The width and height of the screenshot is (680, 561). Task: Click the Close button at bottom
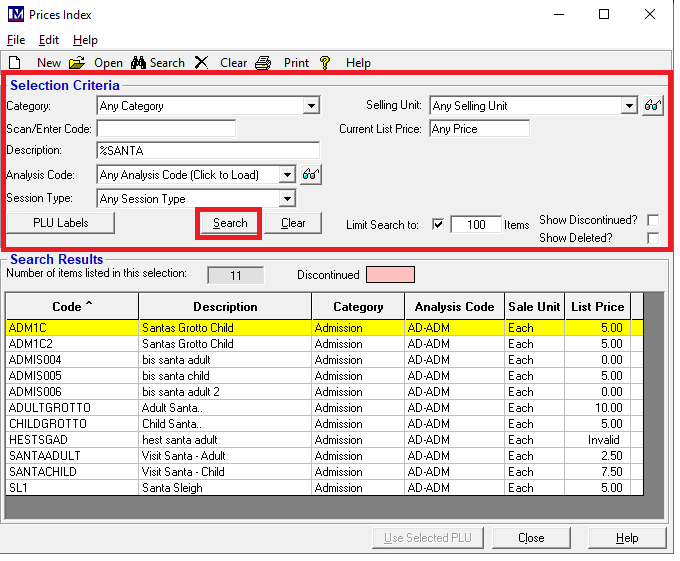pyautogui.click(x=531, y=538)
